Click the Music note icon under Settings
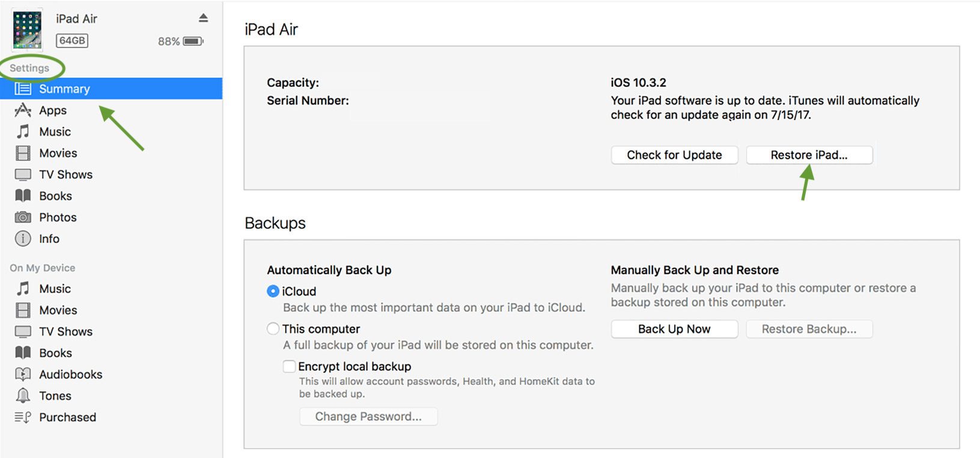This screenshot has width=980, height=458. [23, 131]
